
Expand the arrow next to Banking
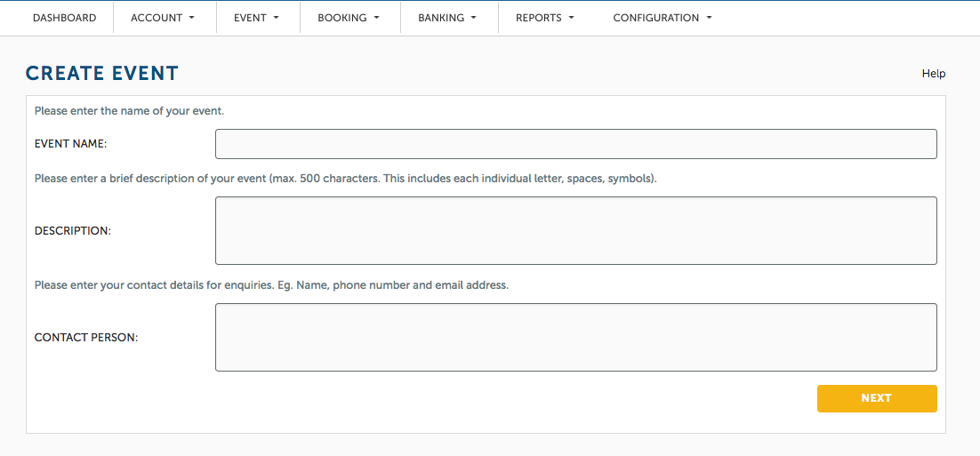[x=474, y=18]
